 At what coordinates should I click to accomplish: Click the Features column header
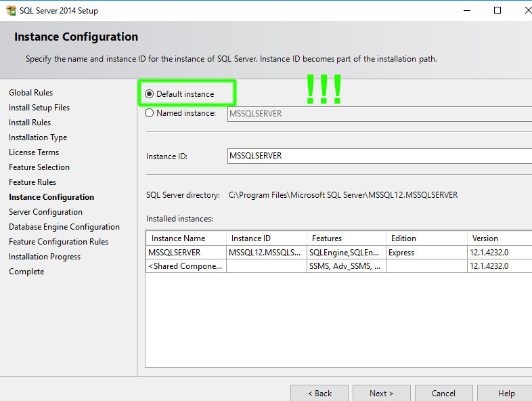(x=347, y=238)
